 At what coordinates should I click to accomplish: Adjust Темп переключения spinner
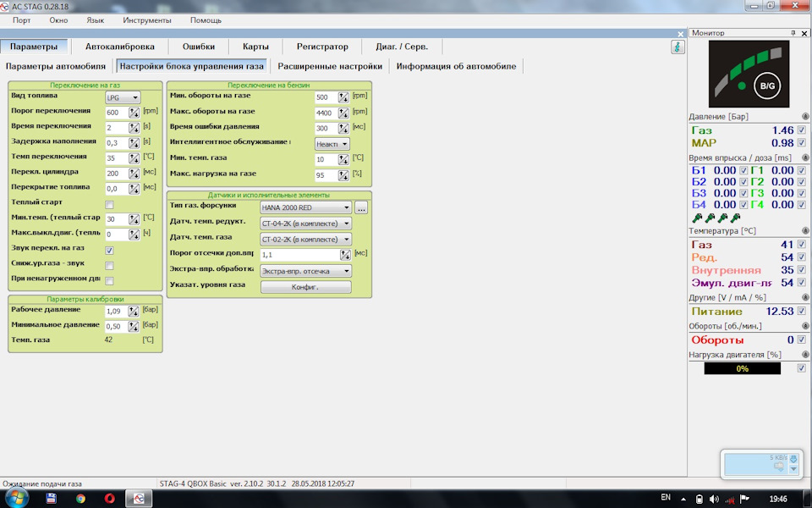(x=134, y=158)
